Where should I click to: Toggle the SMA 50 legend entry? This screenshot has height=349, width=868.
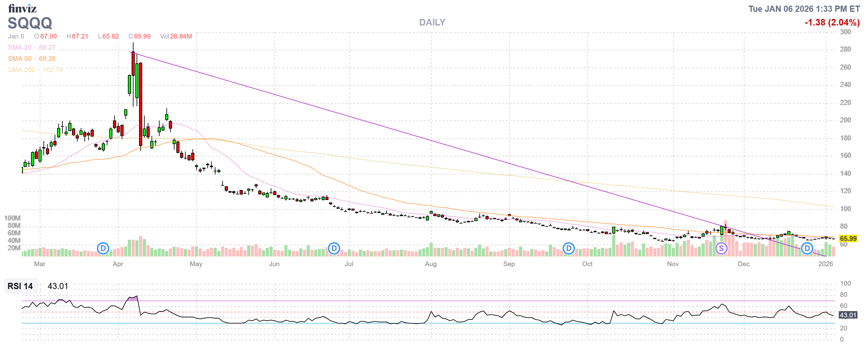(x=20, y=59)
